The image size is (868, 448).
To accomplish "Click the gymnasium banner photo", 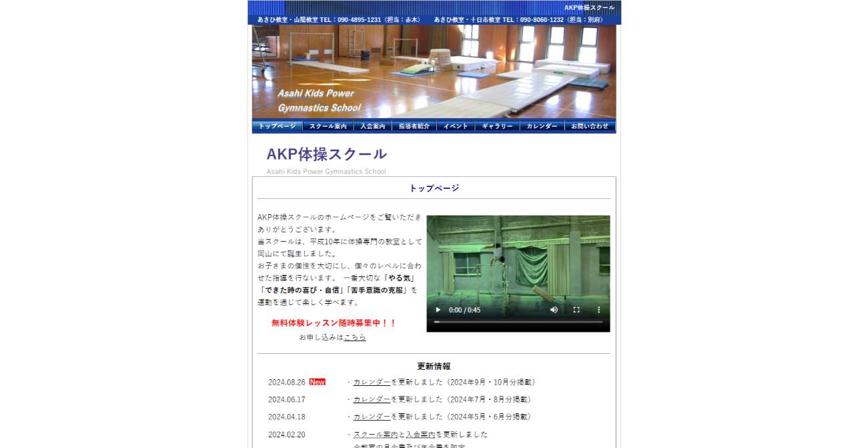I will pyautogui.click(x=434, y=73).
